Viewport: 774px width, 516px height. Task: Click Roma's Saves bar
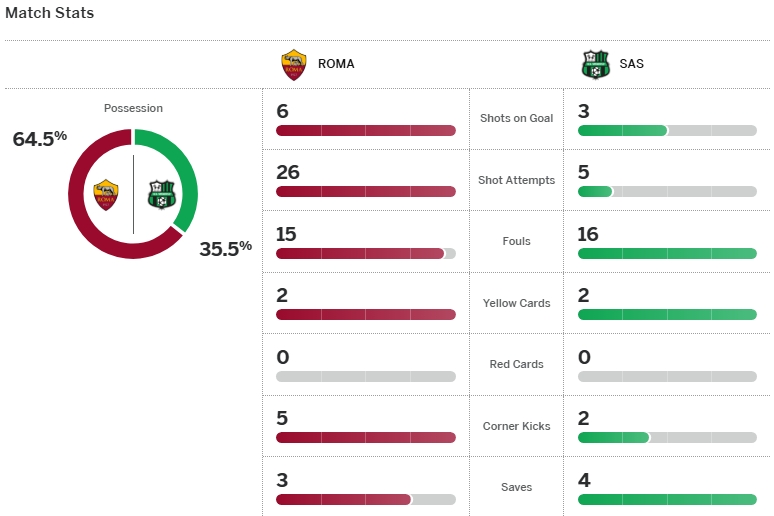pos(365,499)
